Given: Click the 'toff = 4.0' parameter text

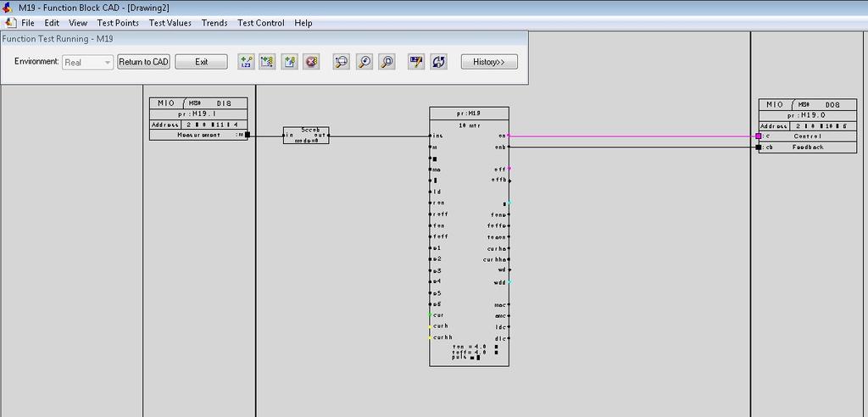Looking at the screenshot, I should [x=470, y=352].
